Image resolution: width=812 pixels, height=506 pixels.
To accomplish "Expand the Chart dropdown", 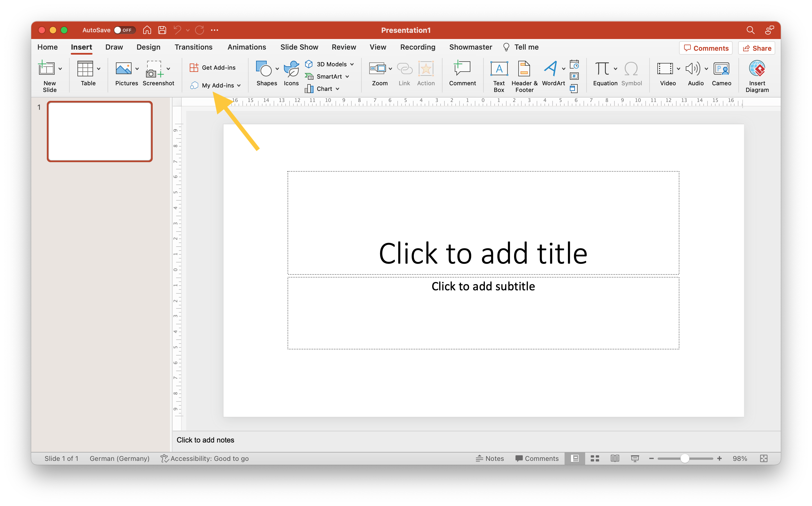I will coord(337,89).
